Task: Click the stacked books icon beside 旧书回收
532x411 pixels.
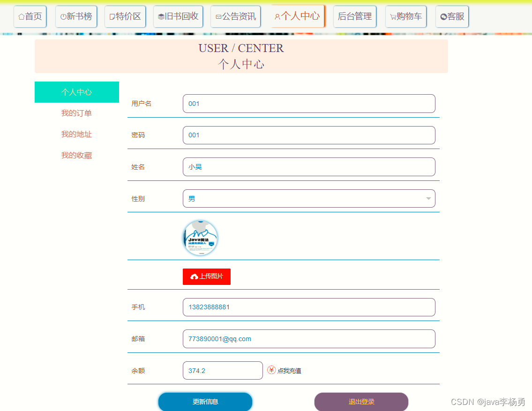Action: tap(161, 17)
